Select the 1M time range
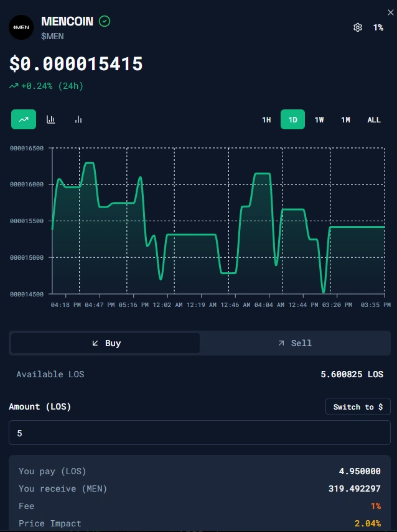The width and height of the screenshot is (397, 532). click(345, 120)
